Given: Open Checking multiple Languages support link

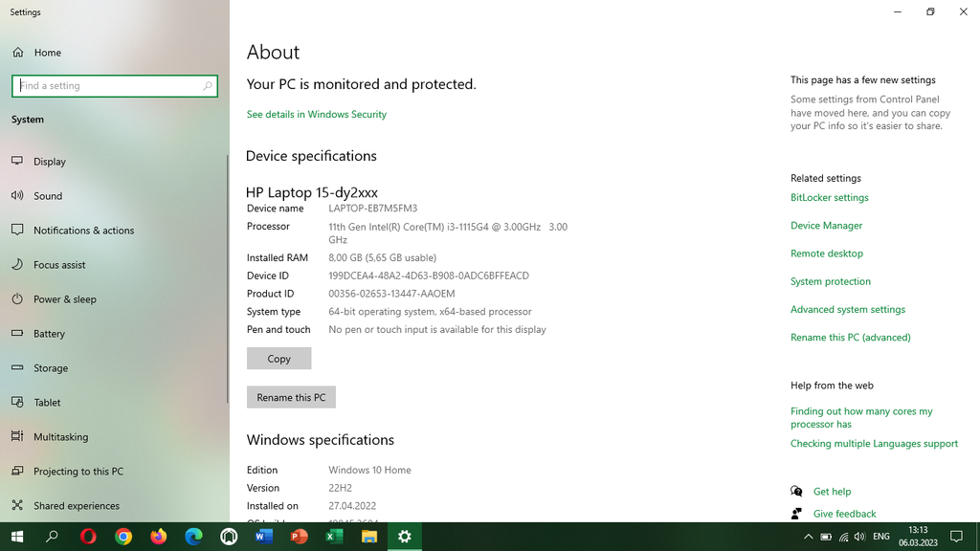Looking at the screenshot, I should point(875,444).
